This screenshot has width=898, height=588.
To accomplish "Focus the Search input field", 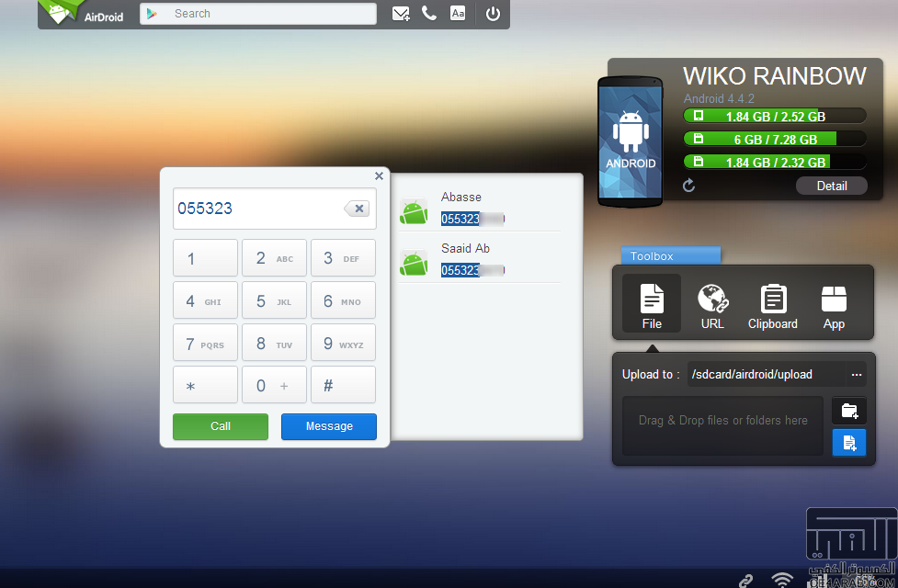I will click(x=258, y=13).
